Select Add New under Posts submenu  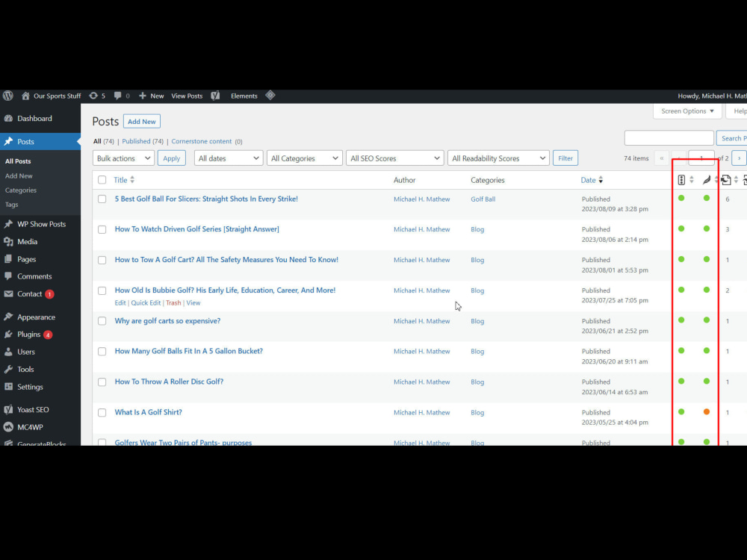(x=19, y=175)
